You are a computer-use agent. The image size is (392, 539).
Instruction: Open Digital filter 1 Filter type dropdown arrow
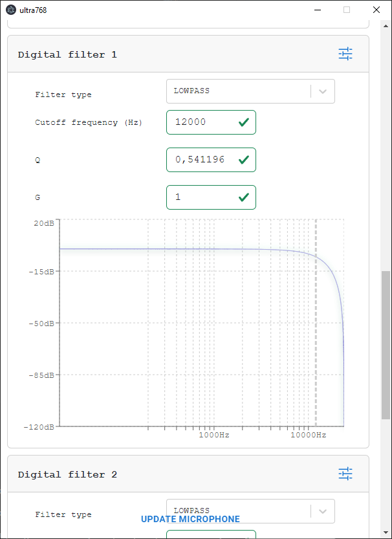(x=323, y=91)
